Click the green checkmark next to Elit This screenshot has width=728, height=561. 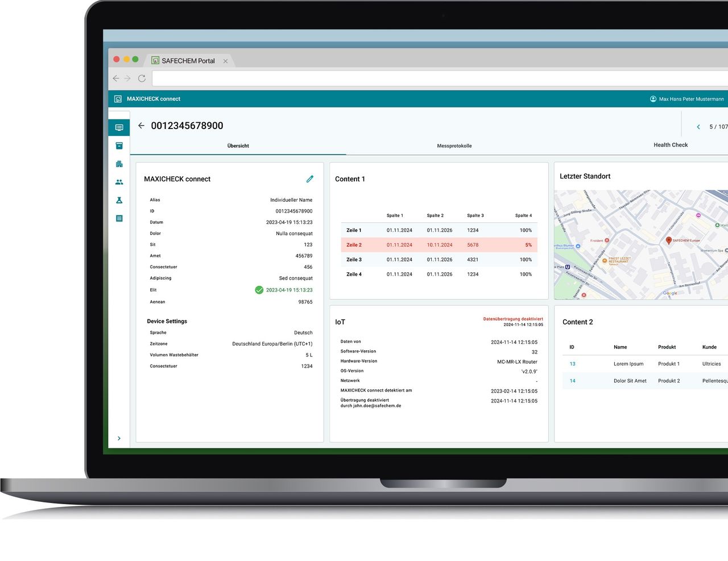(259, 290)
